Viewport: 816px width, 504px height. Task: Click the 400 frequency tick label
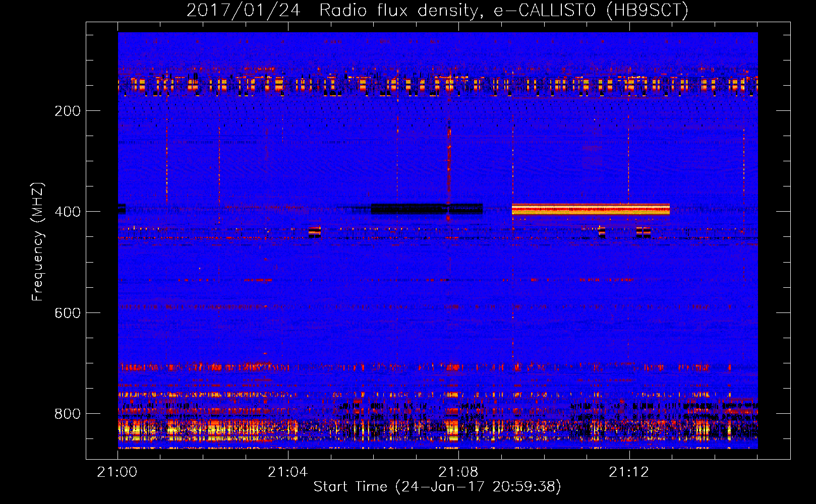(68, 212)
